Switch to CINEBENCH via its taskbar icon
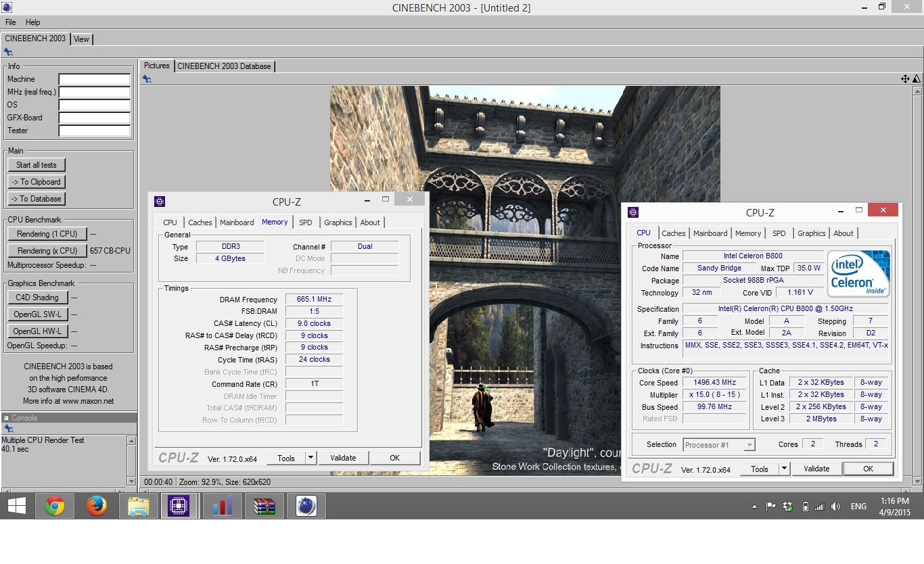924x564 pixels. click(306, 506)
